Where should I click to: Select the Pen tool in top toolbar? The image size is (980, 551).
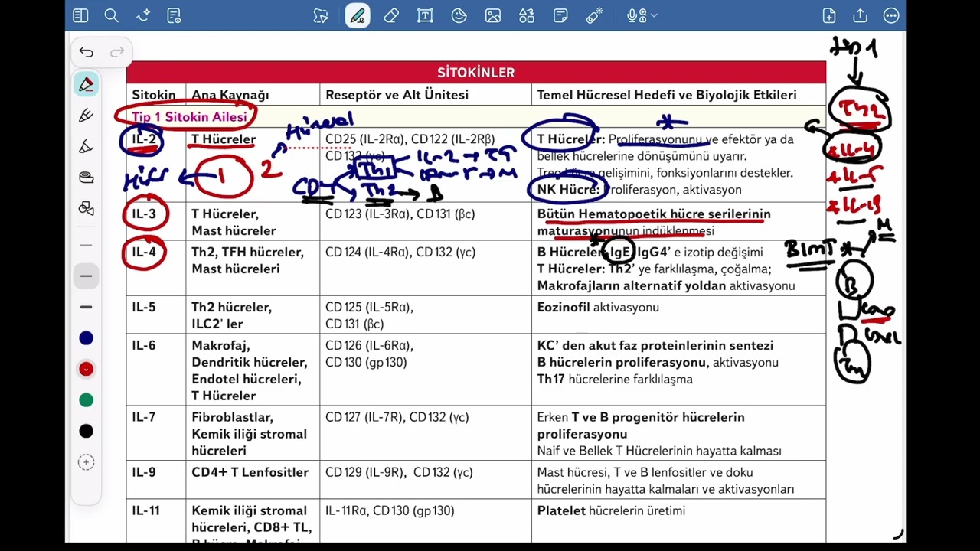[x=357, y=15]
